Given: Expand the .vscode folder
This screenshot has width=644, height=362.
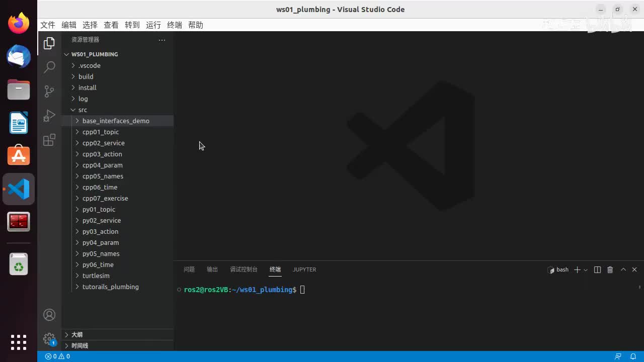Looking at the screenshot, I should point(118,65).
